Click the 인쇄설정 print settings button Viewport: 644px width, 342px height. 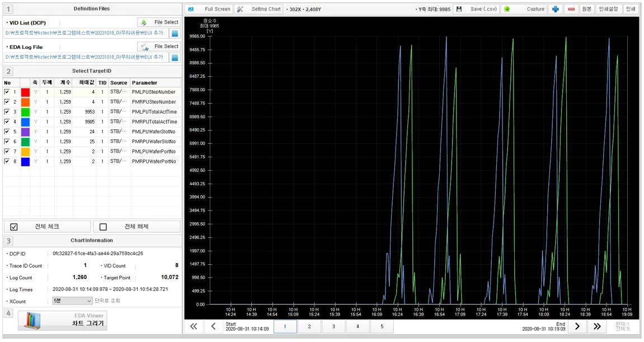(608, 9)
